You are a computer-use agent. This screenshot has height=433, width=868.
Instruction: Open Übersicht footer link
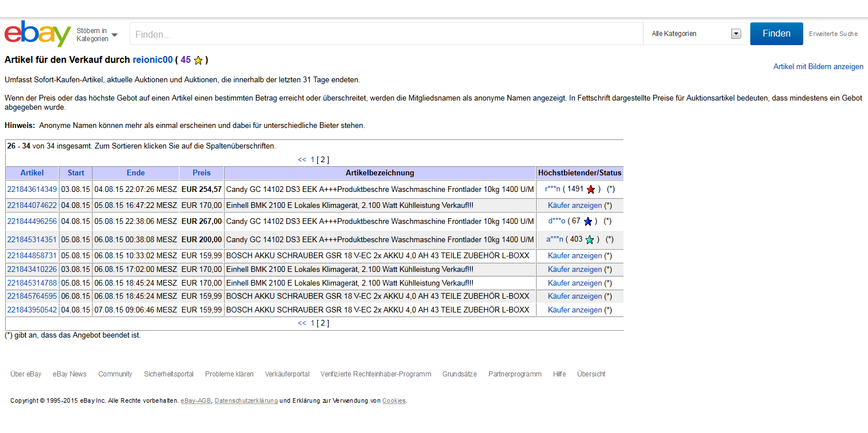pyautogui.click(x=591, y=374)
